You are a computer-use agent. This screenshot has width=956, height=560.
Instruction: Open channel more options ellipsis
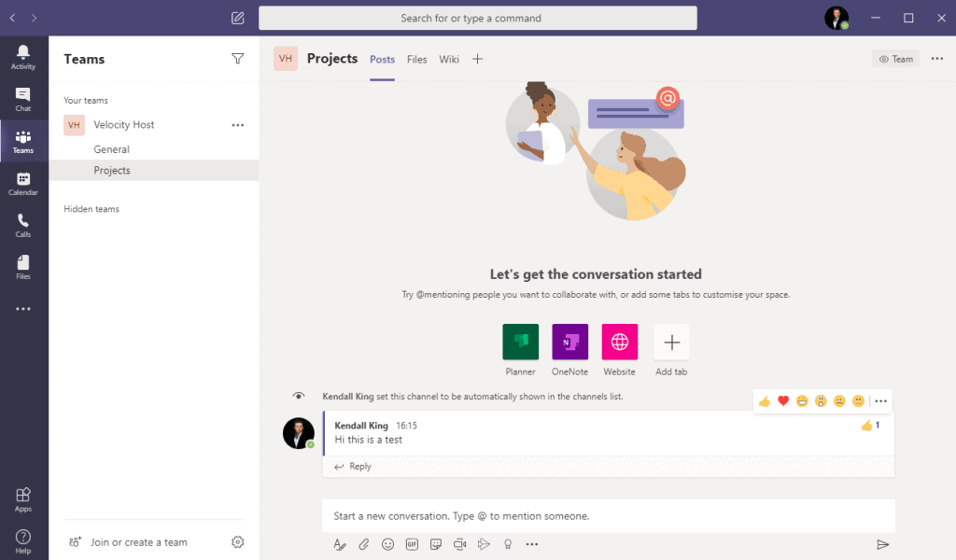click(x=937, y=59)
